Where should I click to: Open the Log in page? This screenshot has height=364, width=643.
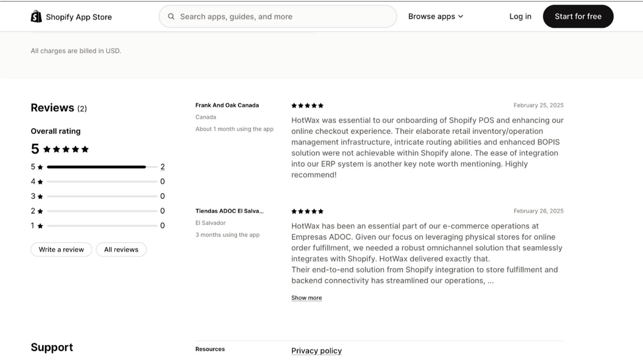point(520,16)
